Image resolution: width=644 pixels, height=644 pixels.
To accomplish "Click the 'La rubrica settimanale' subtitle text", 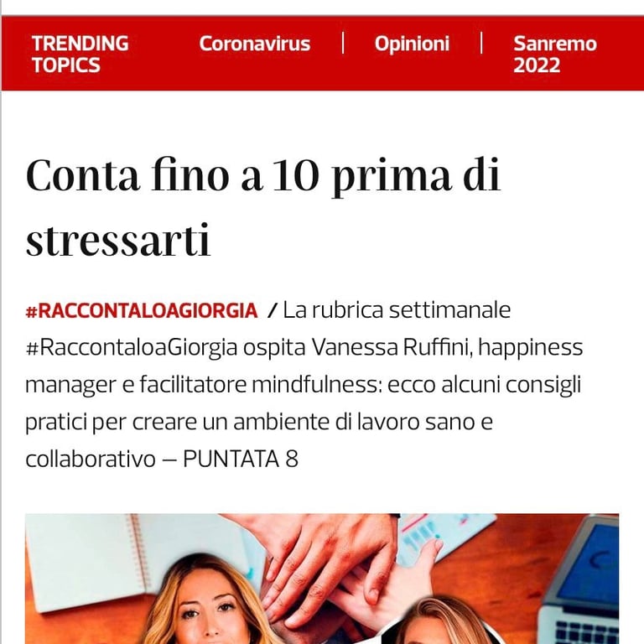I will pyautogui.click(x=397, y=310).
